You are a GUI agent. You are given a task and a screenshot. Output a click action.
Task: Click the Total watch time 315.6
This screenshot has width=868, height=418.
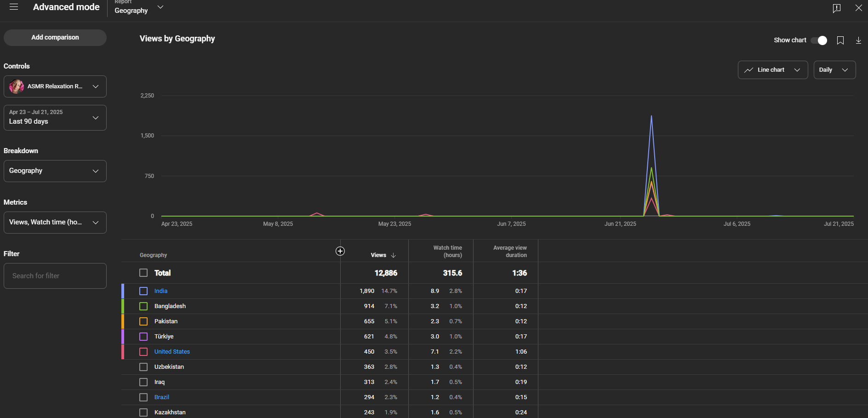(x=452, y=273)
